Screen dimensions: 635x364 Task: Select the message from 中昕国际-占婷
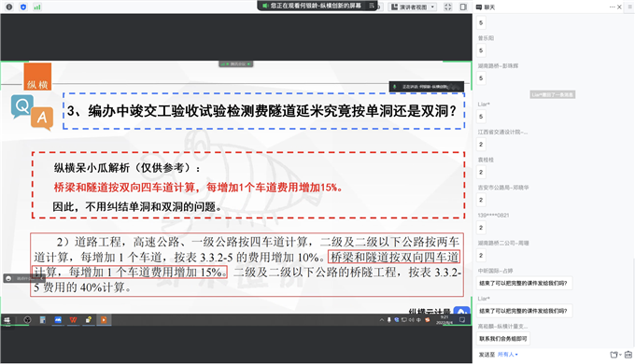pyautogui.click(x=524, y=283)
